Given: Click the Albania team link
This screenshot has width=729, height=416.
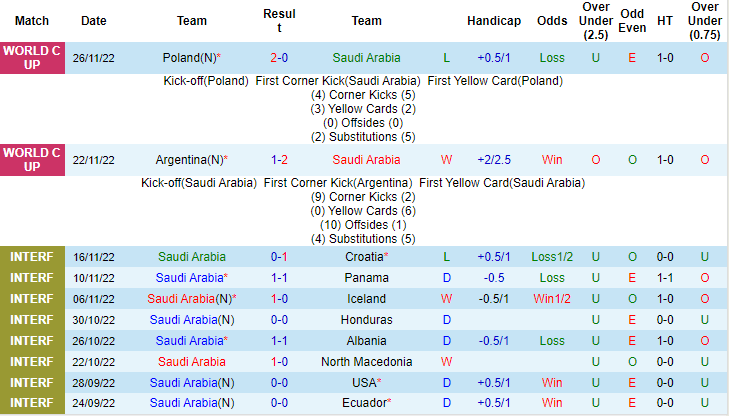Looking at the screenshot, I should [364, 341].
